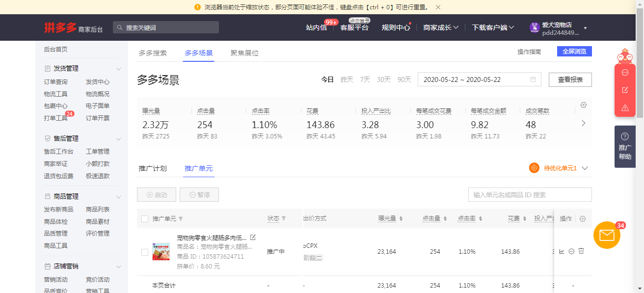Edit the unit name pencil icon
The width and height of the screenshot is (644, 293).
(253, 238)
